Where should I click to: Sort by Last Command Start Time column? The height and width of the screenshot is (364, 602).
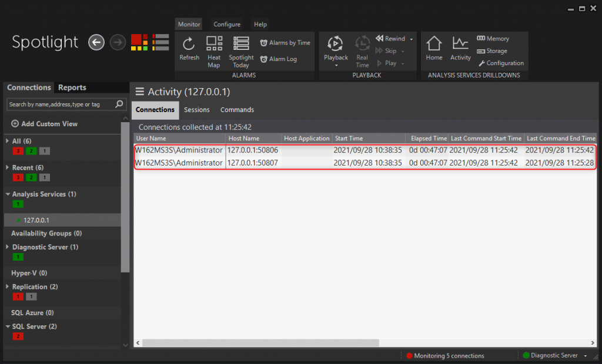pyautogui.click(x=486, y=139)
